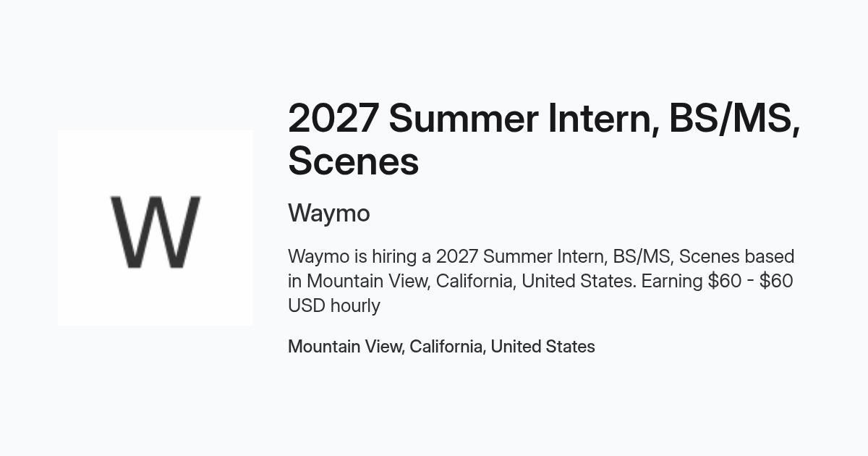Select the Waymo company name below the title

tap(328, 214)
